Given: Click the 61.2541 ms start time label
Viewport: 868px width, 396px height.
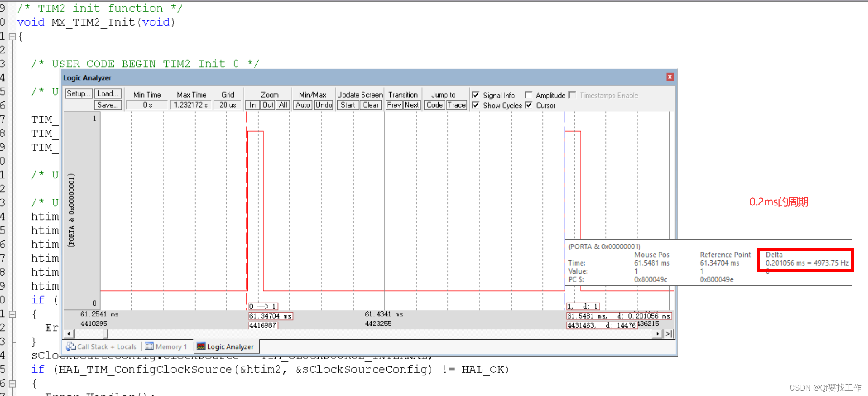Looking at the screenshot, I should [x=99, y=314].
